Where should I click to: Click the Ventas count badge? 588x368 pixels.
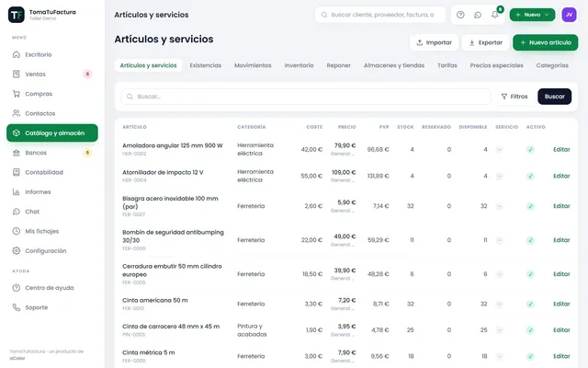[x=87, y=74]
